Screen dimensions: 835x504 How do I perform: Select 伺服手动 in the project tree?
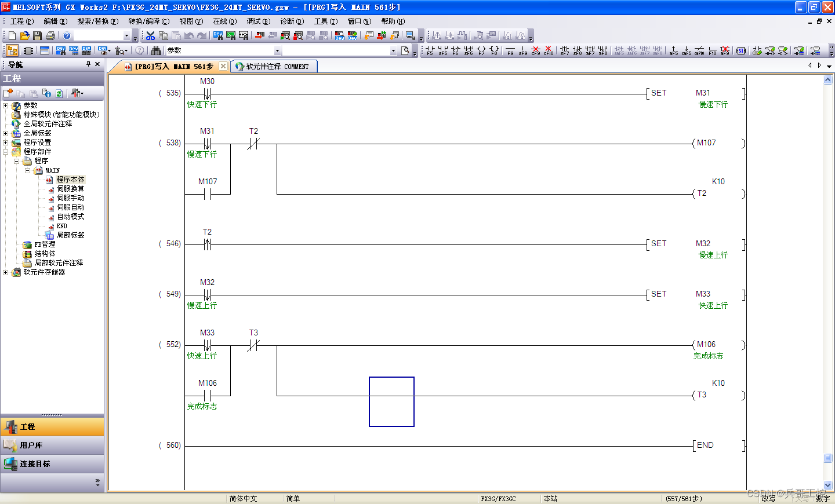70,198
